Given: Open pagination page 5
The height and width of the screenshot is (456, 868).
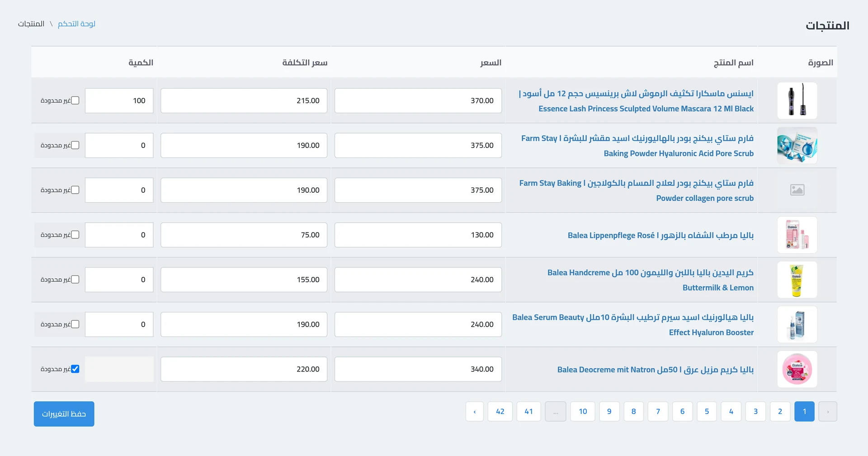Looking at the screenshot, I should 707,411.
